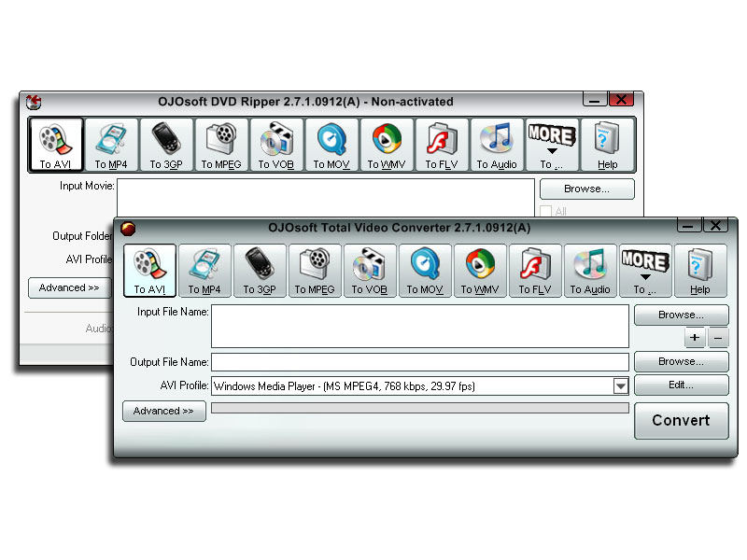Screen dimensions: 747x560
Task: Open MORE formats in DVD Ripper window
Action: (x=552, y=145)
